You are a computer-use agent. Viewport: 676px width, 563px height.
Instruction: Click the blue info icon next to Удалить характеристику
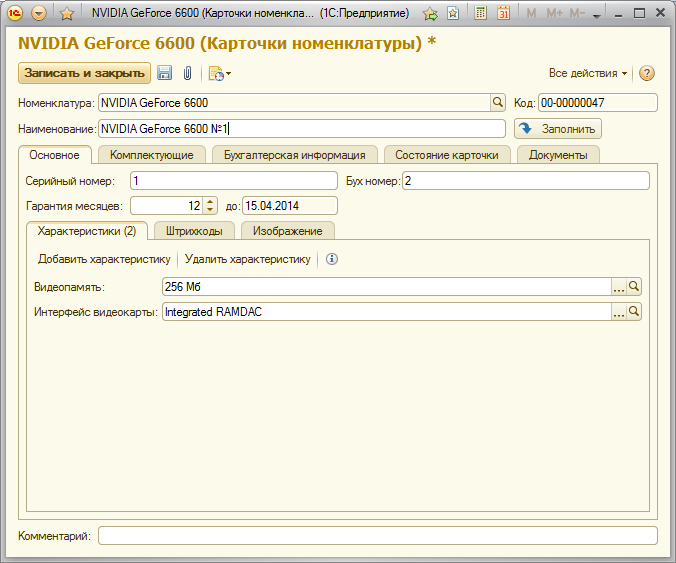coord(332,259)
